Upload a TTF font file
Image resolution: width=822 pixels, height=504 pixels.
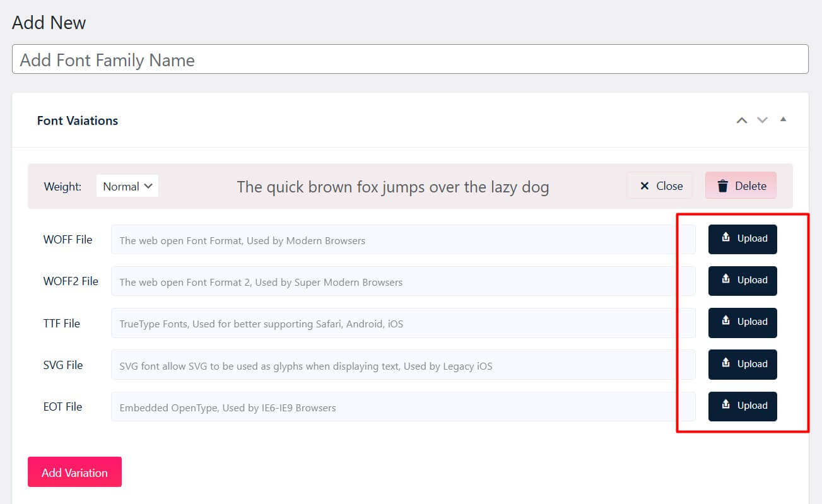point(743,322)
